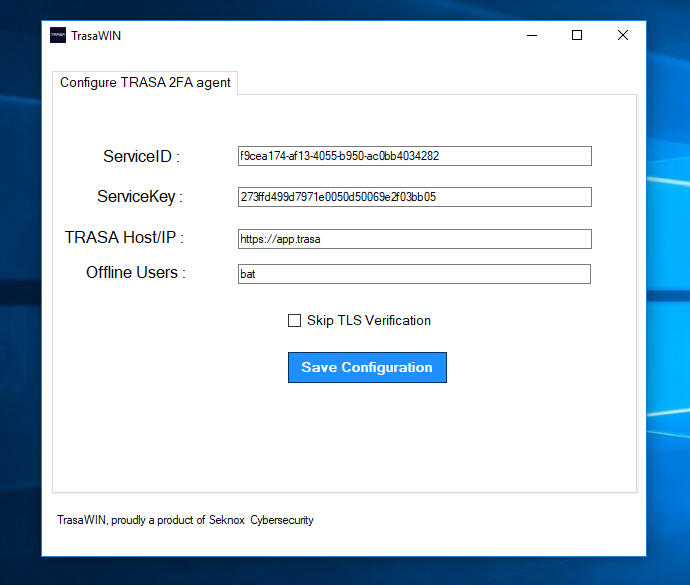Click the ServiceID label

point(141,156)
